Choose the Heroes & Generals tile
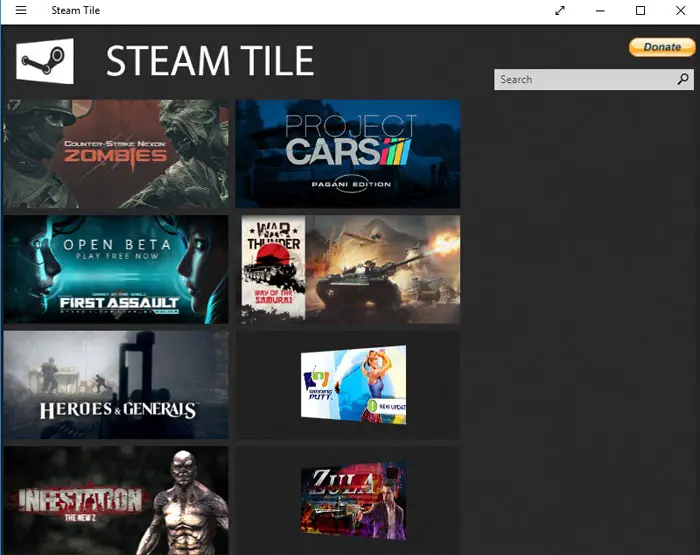The height and width of the screenshot is (555, 700). point(116,384)
